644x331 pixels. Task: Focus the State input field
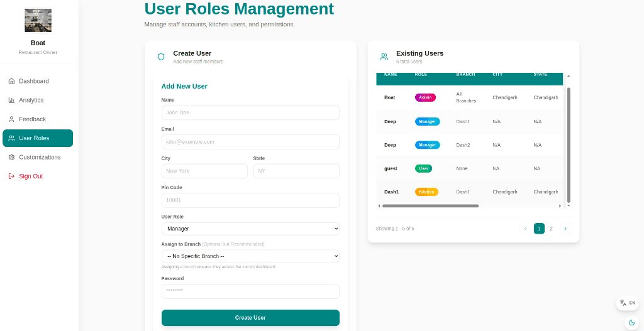[x=297, y=171]
